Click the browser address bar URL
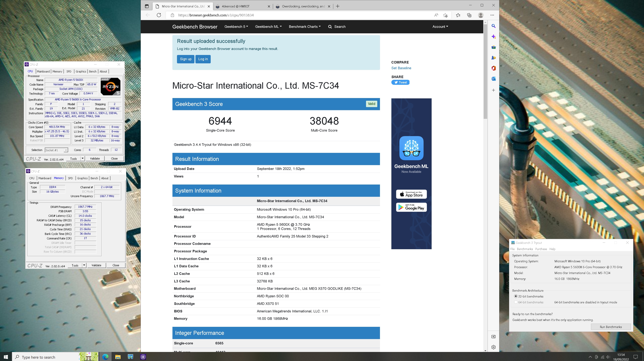 pos(216,15)
